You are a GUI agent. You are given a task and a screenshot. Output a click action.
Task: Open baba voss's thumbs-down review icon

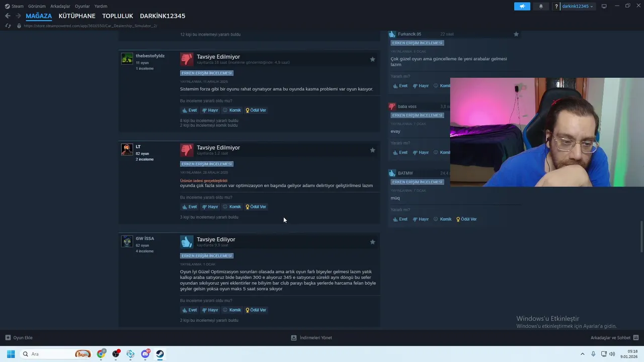pyautogui.click(x=392, y=107)
